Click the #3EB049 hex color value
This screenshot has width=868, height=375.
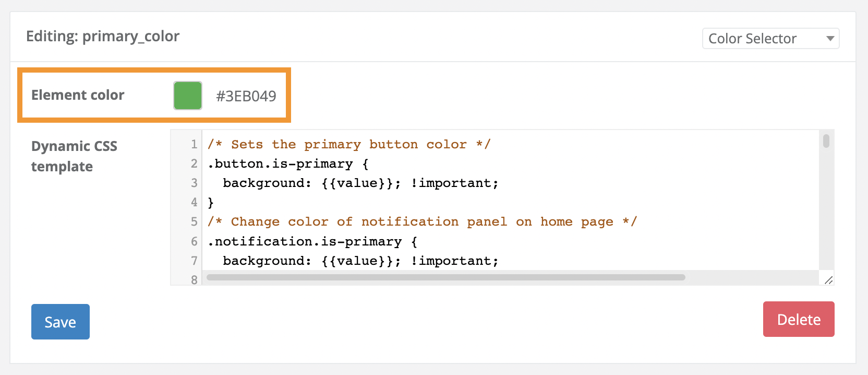point(246,96)
